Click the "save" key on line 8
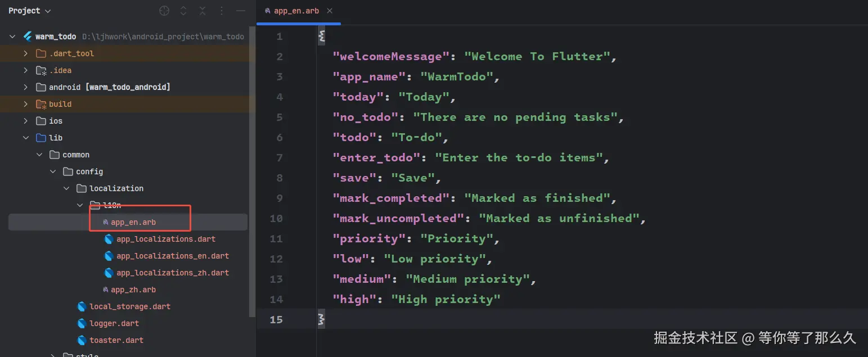 [x=354, y=178]
